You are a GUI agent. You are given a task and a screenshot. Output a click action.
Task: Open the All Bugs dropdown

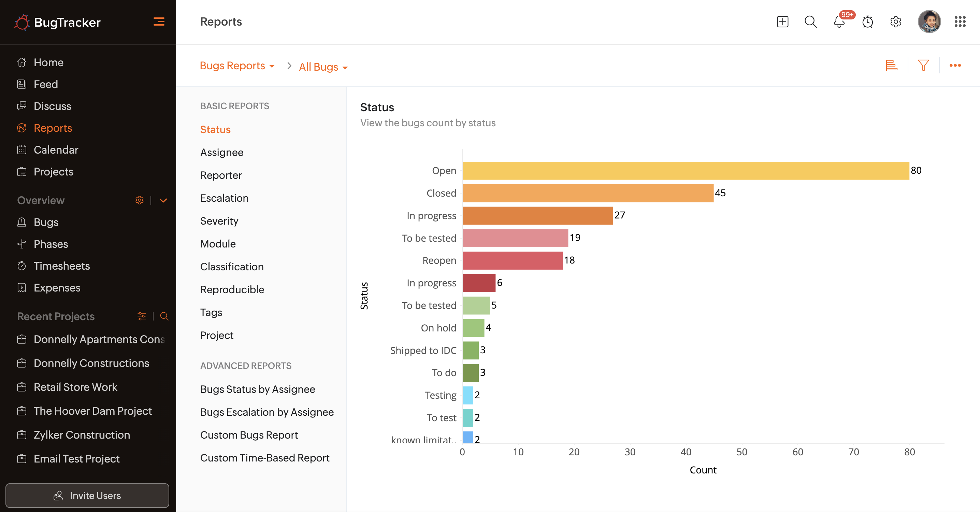click(323, 67)
